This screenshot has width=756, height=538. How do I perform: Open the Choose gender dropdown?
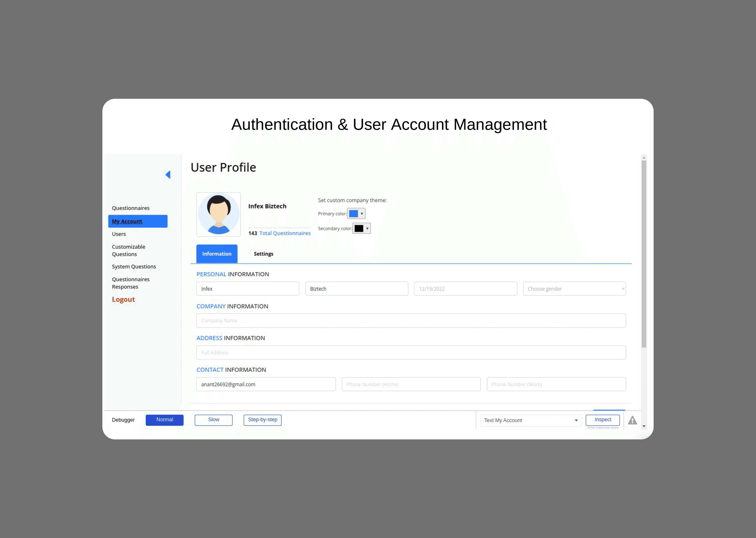pyautogui.click(x=574, y=289)
